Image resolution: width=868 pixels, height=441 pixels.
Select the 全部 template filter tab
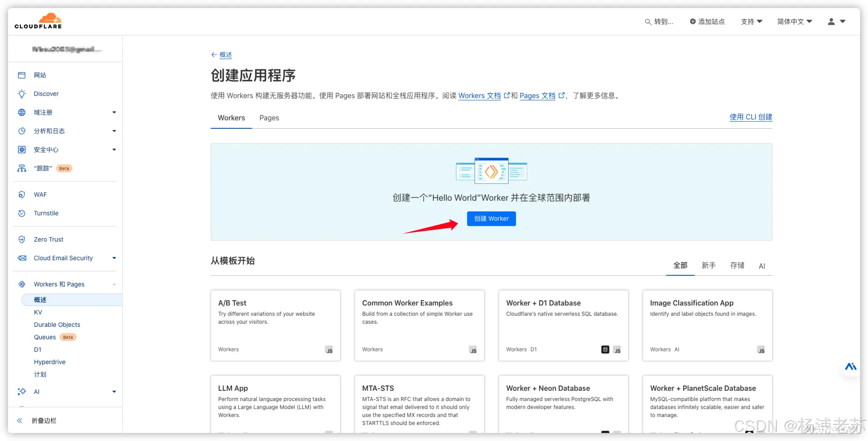[680, 266]
